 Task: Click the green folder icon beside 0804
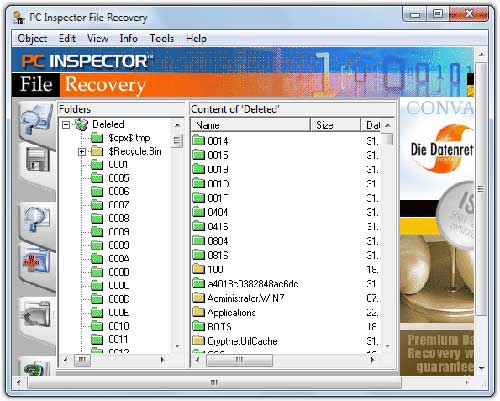[199, 240]
